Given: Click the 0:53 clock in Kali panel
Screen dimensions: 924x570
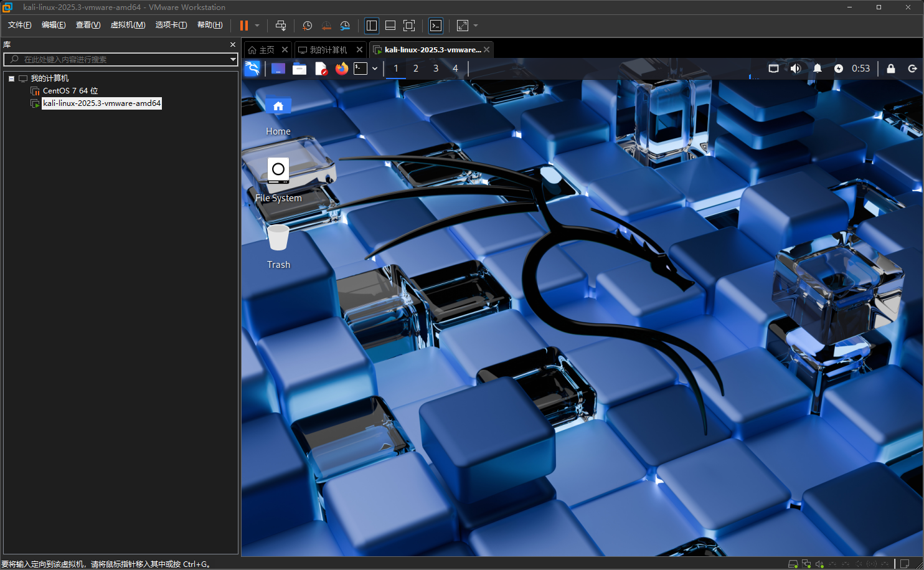Looking at the screenshot, I should click(x=861, y=69).
